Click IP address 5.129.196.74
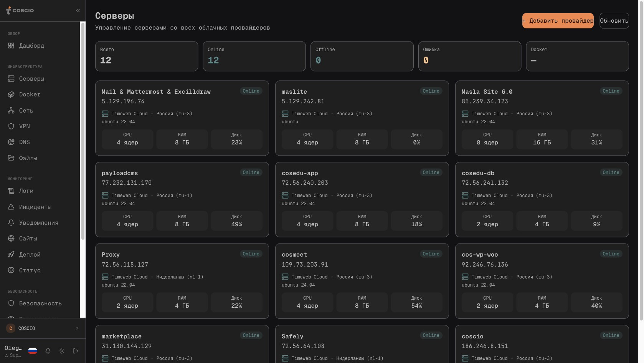The width and height of the screenshot is (644, 363). coord(123,101)
